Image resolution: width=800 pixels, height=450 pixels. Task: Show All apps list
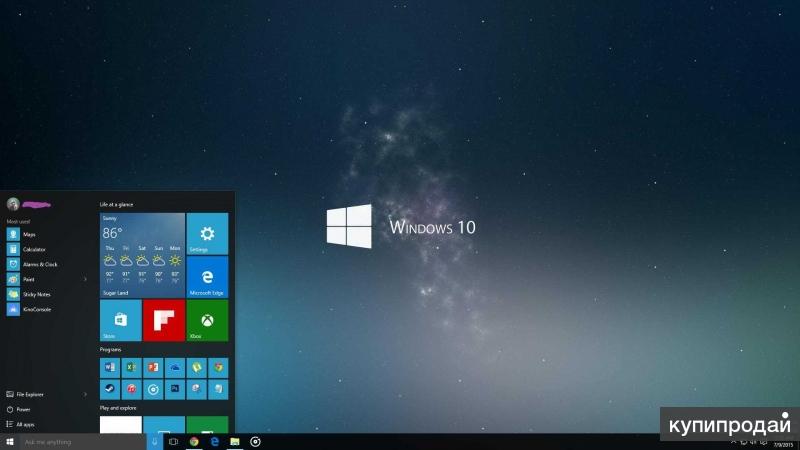[20, 424]
